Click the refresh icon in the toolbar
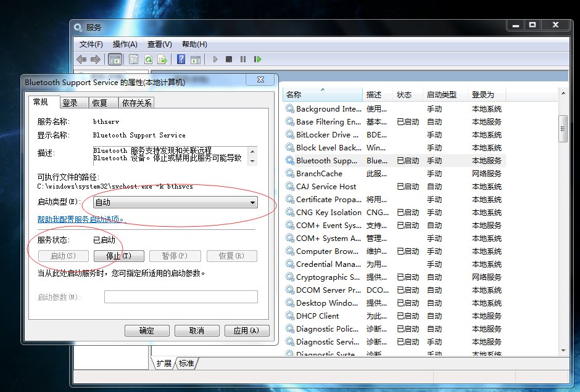 (148, 59)
